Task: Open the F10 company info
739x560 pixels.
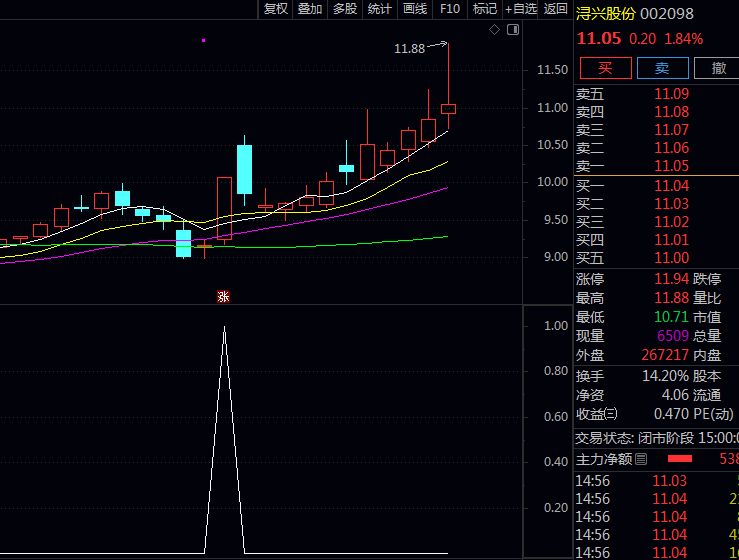Action: coord(450,9)
